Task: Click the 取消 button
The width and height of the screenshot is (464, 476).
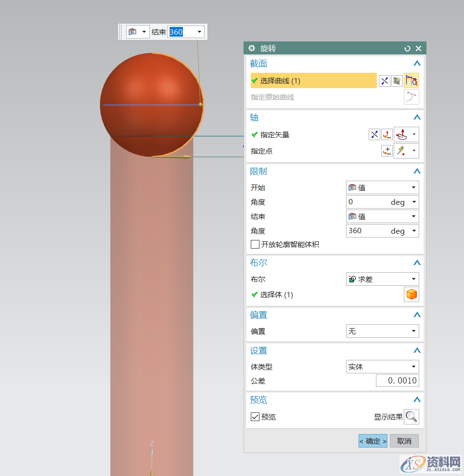Action: pos(404,441)
